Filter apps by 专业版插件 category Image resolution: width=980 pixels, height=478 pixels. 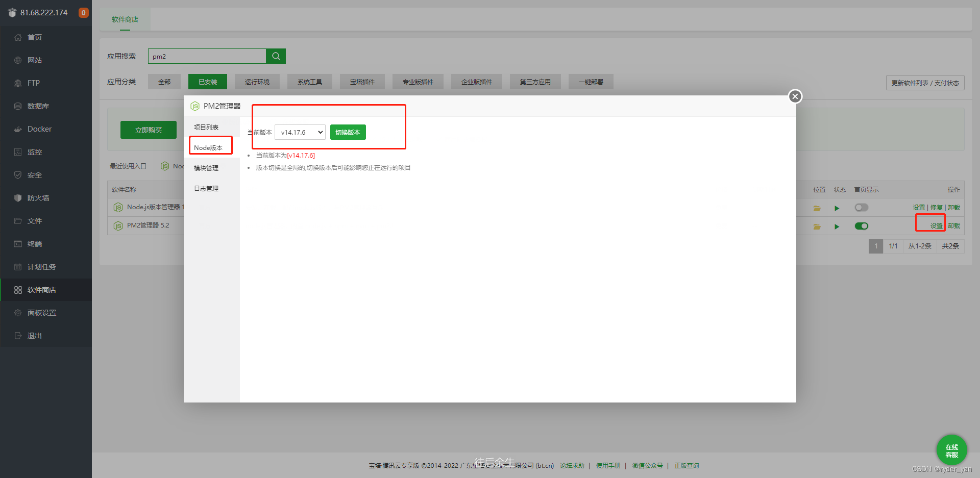[x=418, y=82]
